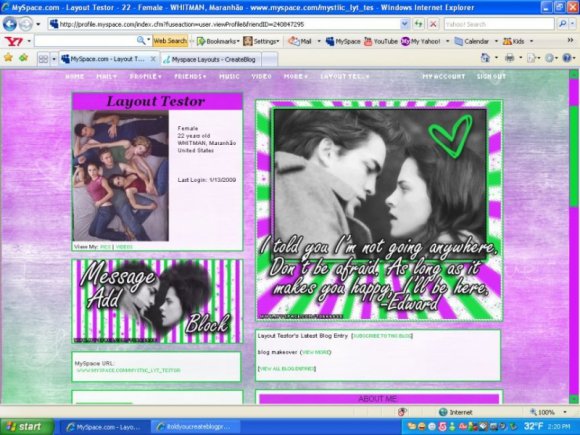
Task: Open MAIL menu in MySpace navigation bar
Action: click(x=106, y=77)
